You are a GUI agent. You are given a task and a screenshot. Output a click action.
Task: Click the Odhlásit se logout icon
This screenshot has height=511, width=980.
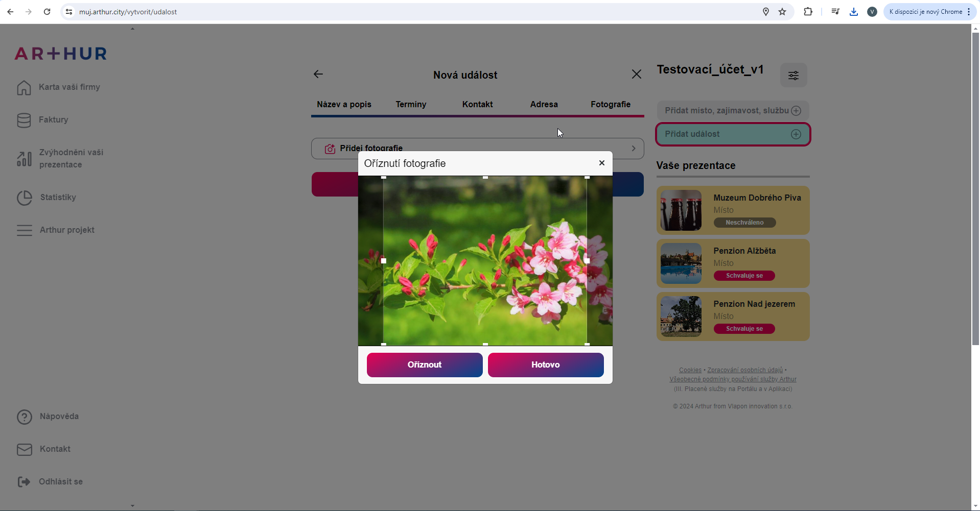point(24,482)
